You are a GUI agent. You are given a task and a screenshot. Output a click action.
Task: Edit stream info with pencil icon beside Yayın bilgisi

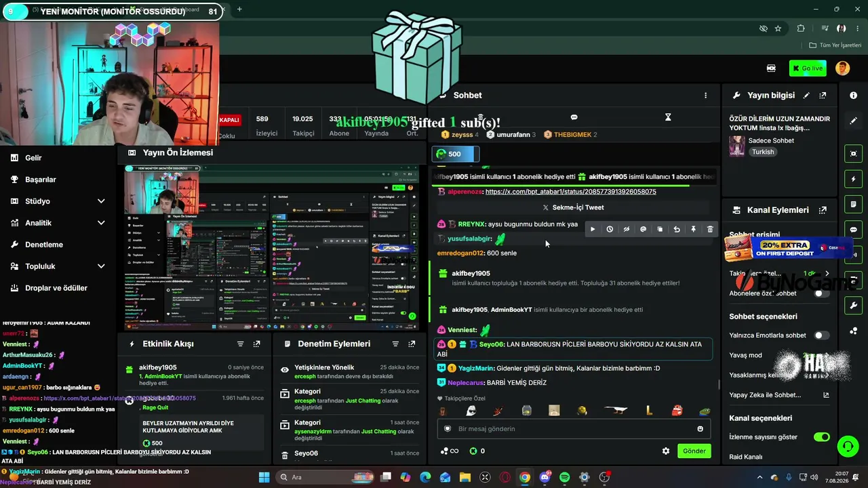click(x=806, y=96)
